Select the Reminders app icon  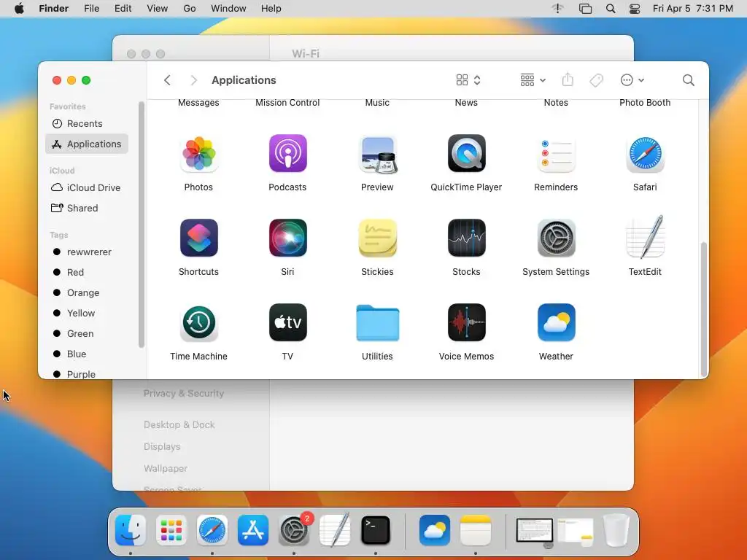[x=556, y=153]
